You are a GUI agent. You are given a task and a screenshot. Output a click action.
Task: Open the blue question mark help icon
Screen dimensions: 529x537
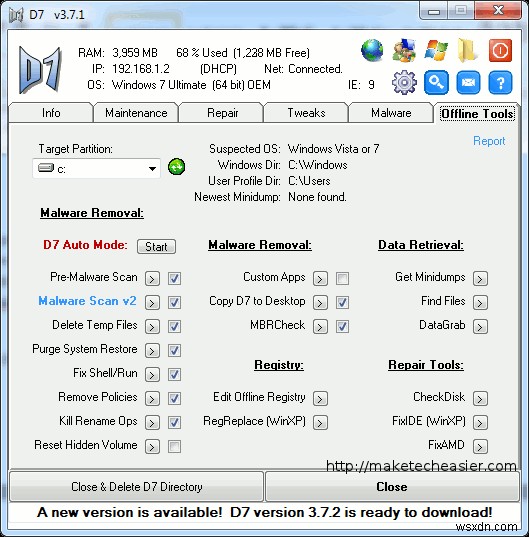click(500, 83)
